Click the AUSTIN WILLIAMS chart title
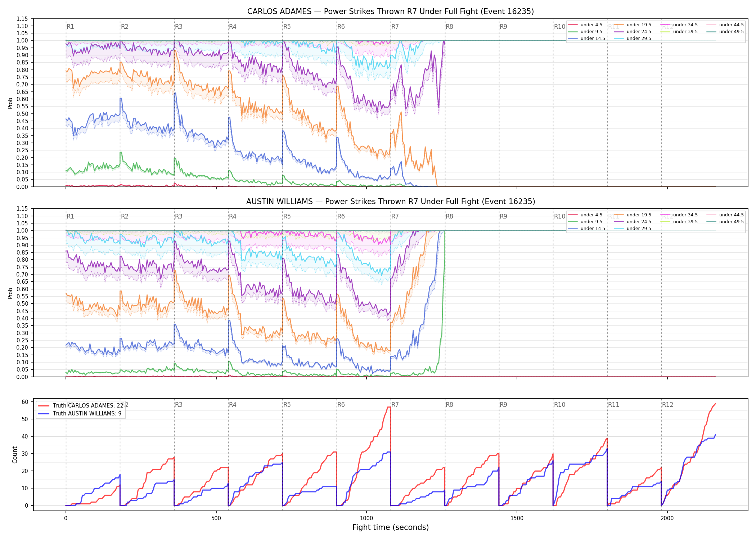Image resolution: width=756 pixels, height=540 pixels. coord(391,202)
